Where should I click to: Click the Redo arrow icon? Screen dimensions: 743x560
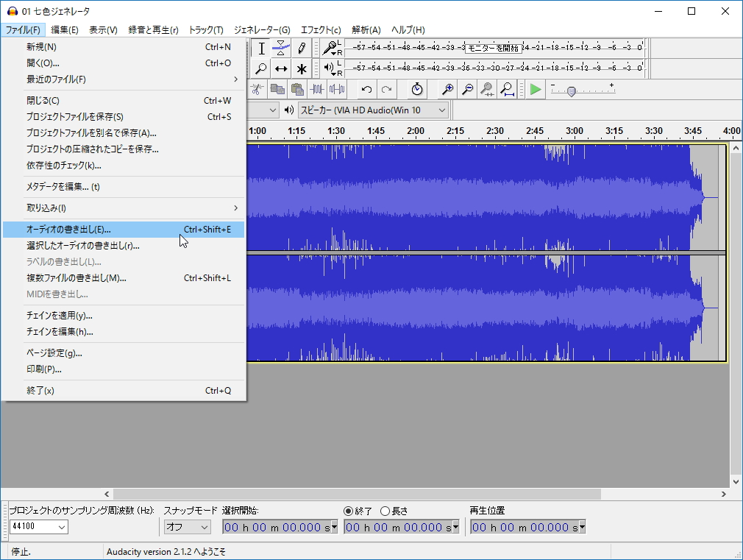click(x=387, y=89)
